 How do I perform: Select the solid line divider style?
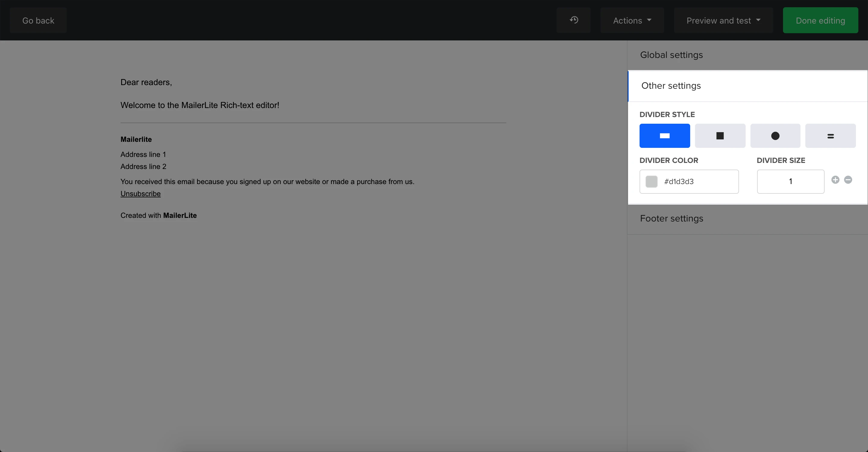665,135
